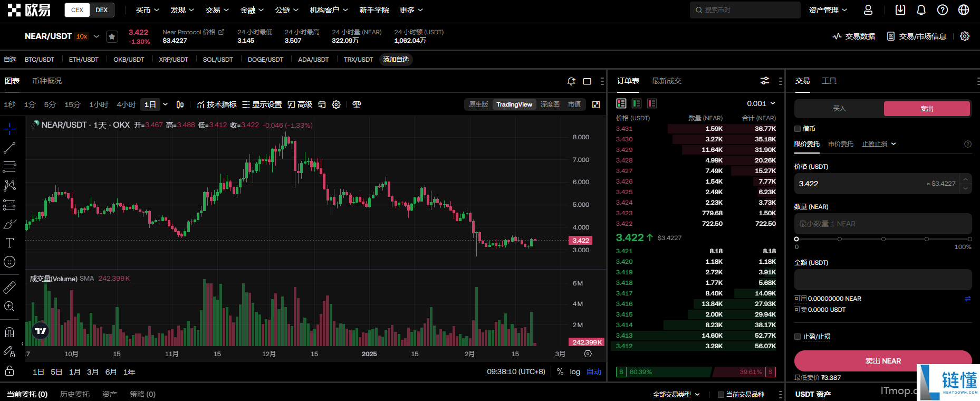The image size is (980, 401).
Task: Open the 0.001 order book precision dropdown
Action: [x=761, y=103]
